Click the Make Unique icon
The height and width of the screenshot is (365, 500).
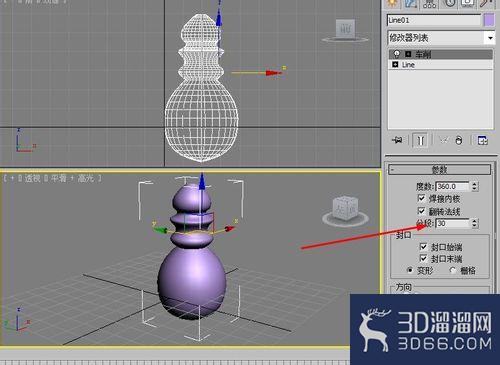click(x=443, y=141)
